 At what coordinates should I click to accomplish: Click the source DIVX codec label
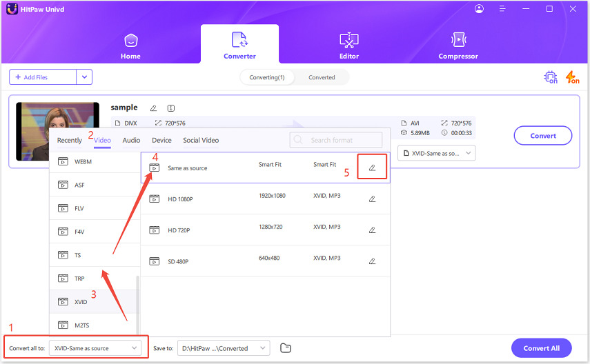[x=130, y=123]
